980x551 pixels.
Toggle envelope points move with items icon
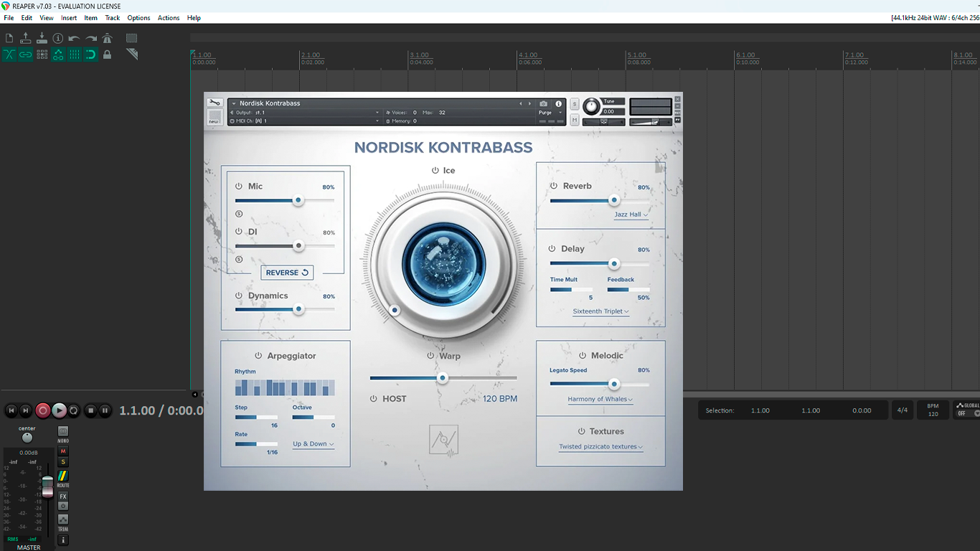coord(58,55)
